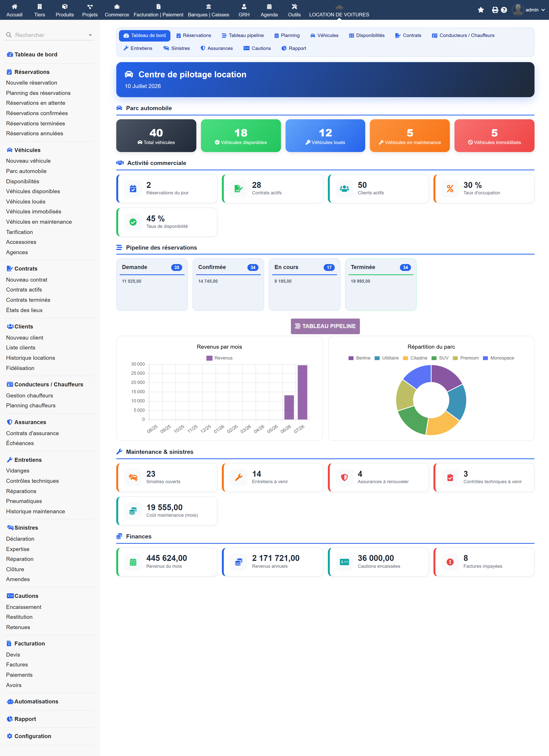Expand the search box dropdown arrow
Viewport: 549px width, 756px height.
click(90, 35)
